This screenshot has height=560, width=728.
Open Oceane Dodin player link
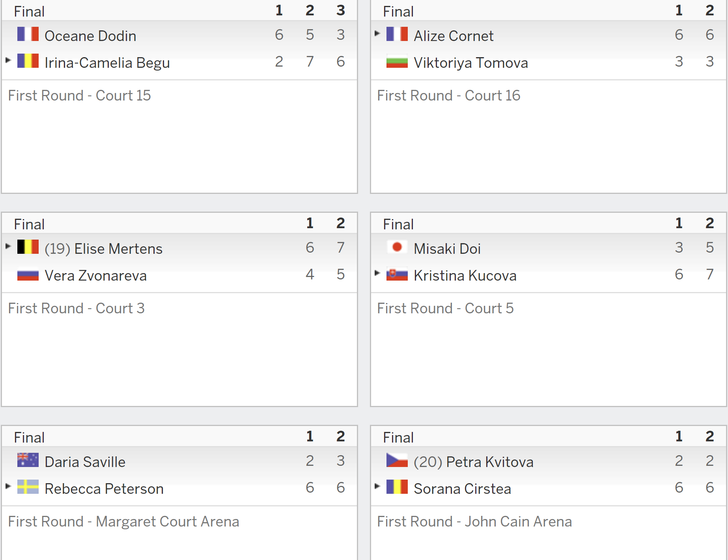click(x=90, y=36)
